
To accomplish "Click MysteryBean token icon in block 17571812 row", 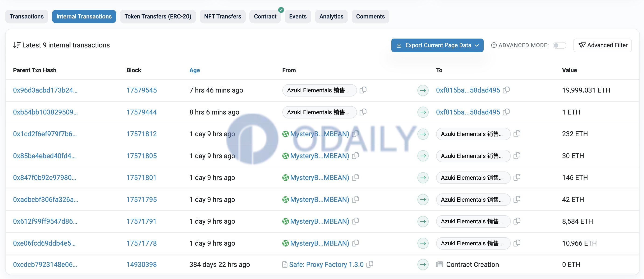I will coord(285,134).
